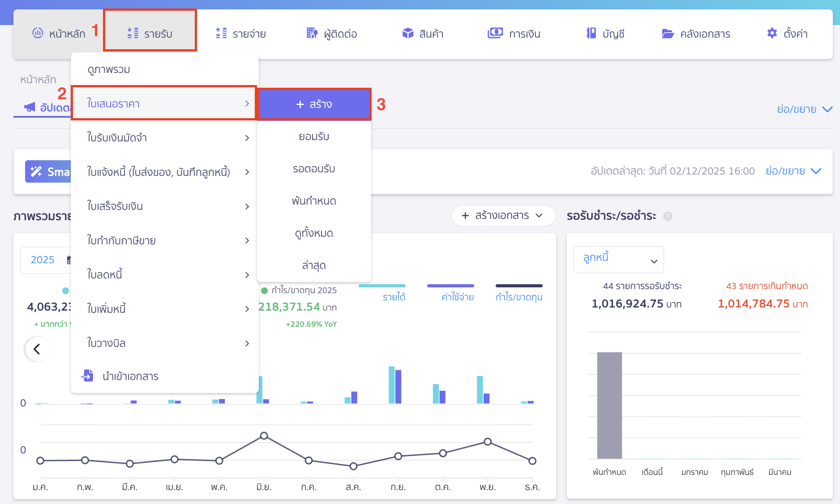Click the รายจ่าย expenses icon
Image resolution: width=840 pixels, height=504 pixels.
221,34
